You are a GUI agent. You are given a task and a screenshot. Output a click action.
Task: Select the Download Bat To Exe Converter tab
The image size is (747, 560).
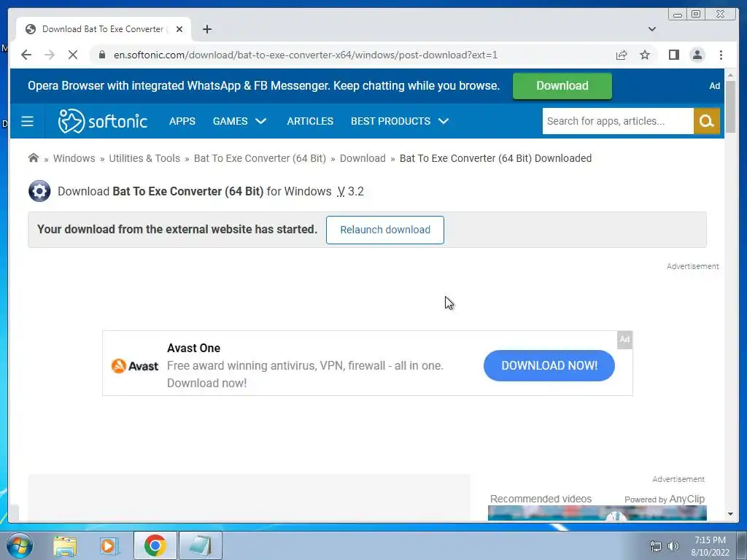pos(104,29)
